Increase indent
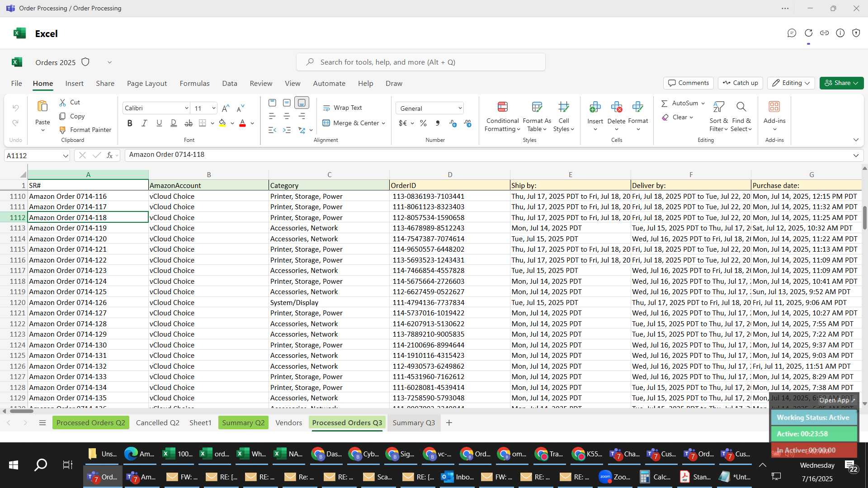Viewport: 868px width, 488px height. click(287, 130)
